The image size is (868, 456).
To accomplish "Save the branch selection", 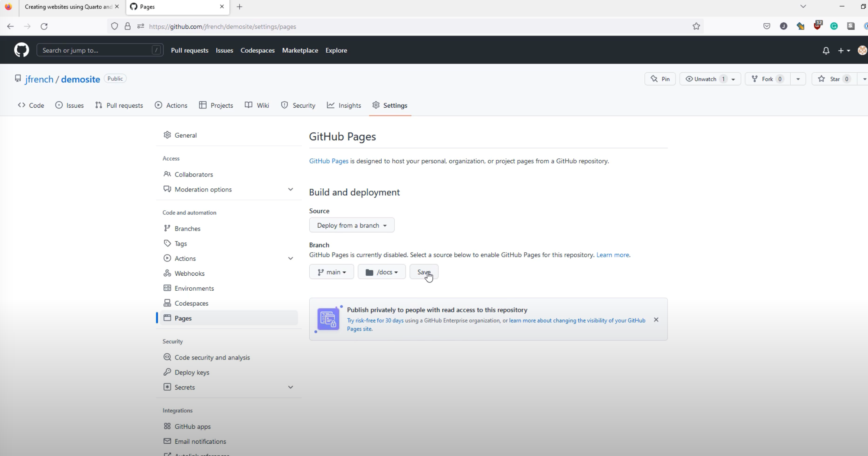I will pos(424,272).
